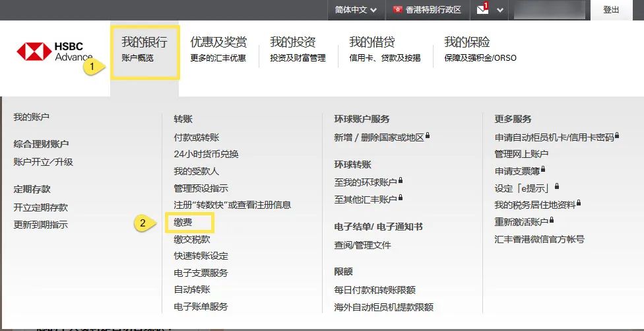Open the 我的借贷 menu tab
644x331 pixels.
pyautogui.click(x=385, y=48)
